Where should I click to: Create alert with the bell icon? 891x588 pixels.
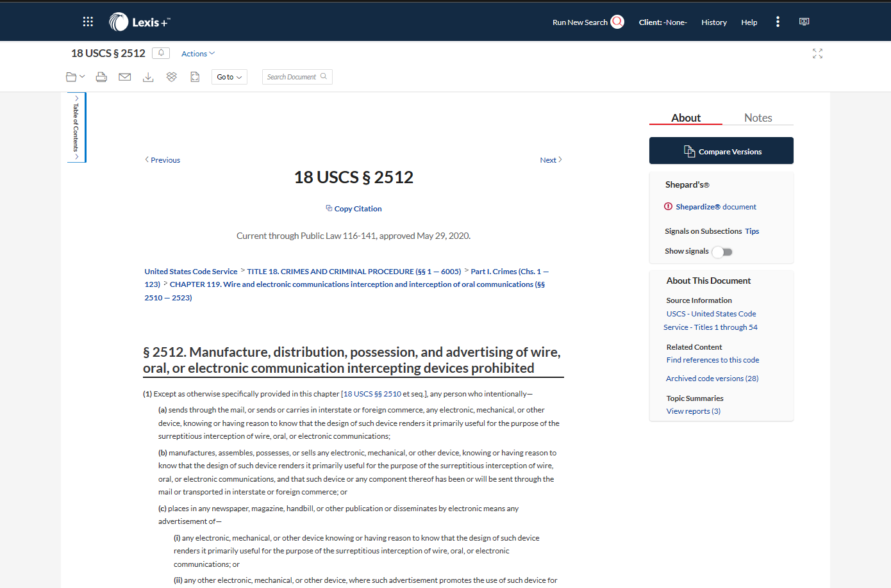(x=161, y=53)
